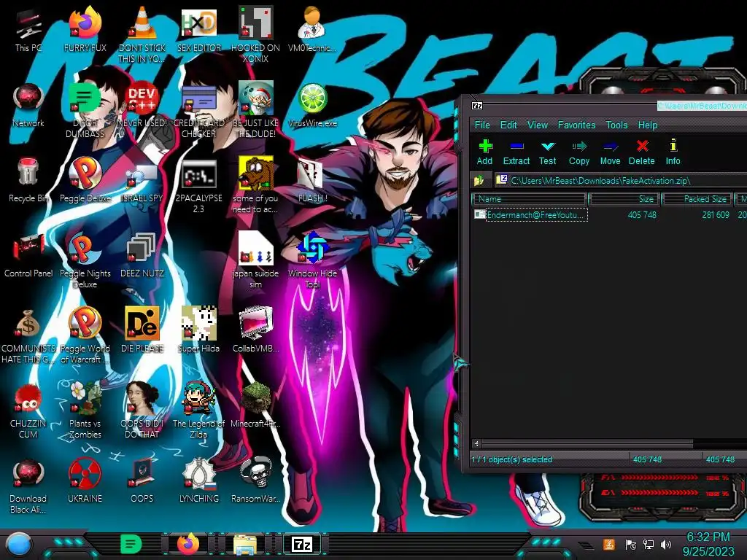Screen dimensions: 747x560
Task: Select the Peggle Deluxe icon
Action: (x=85, y=180)
